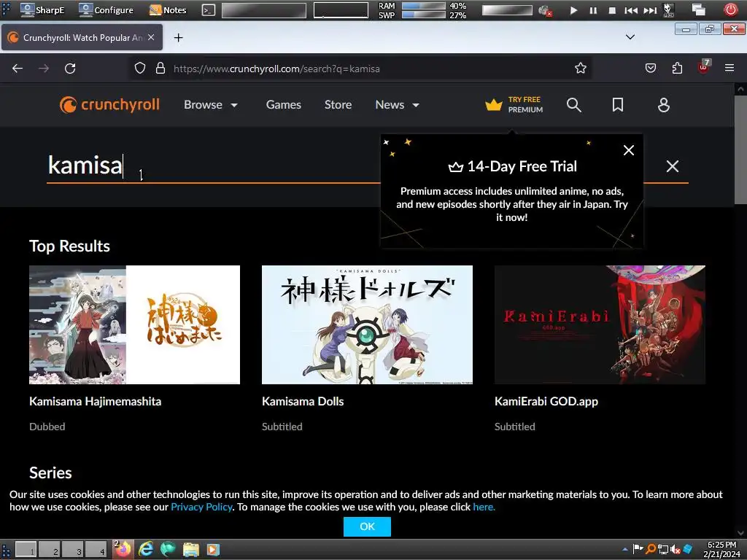This screenshot has height=560, width=747.
Task: Open the KamiErabi GOD.app thumbnail
Action: [x=600, y=324]
